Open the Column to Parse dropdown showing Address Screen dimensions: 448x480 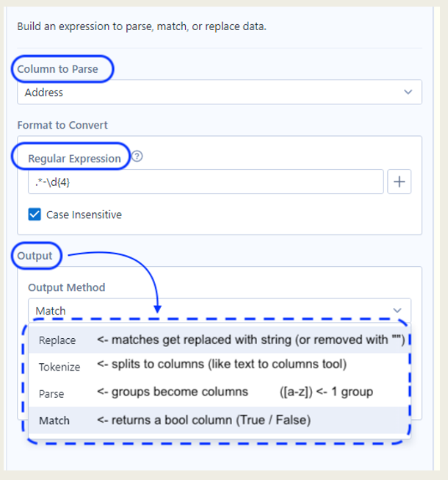219,92
